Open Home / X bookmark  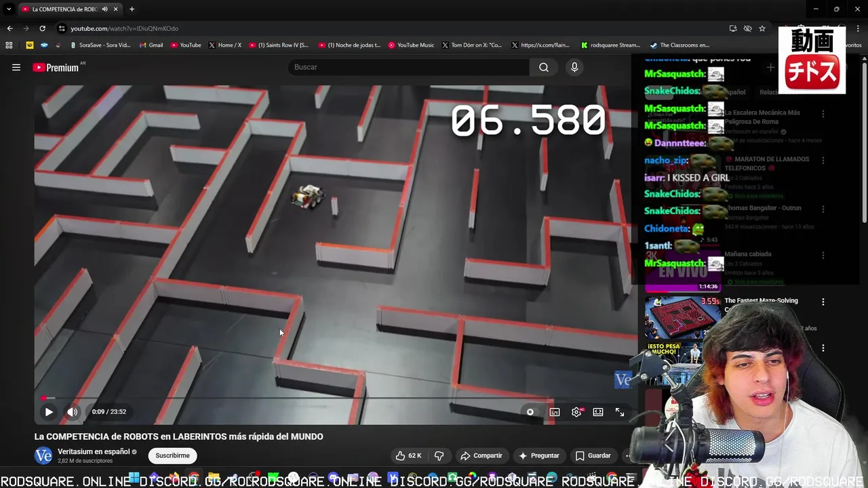tap(224, 45)
